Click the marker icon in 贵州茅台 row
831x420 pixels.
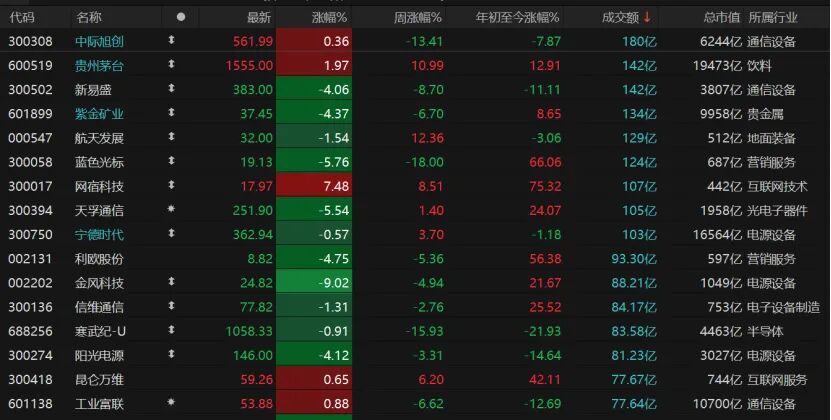click(171, 65)
